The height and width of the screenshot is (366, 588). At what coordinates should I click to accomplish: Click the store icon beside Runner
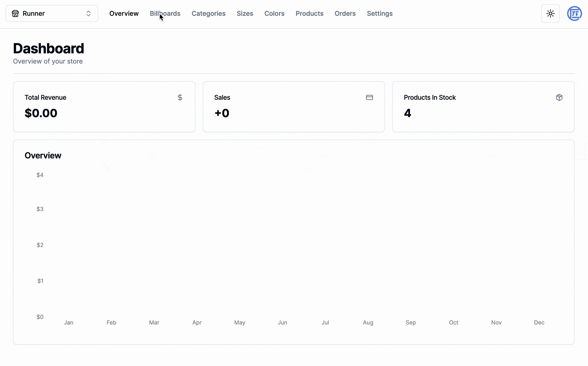(15, 13)
